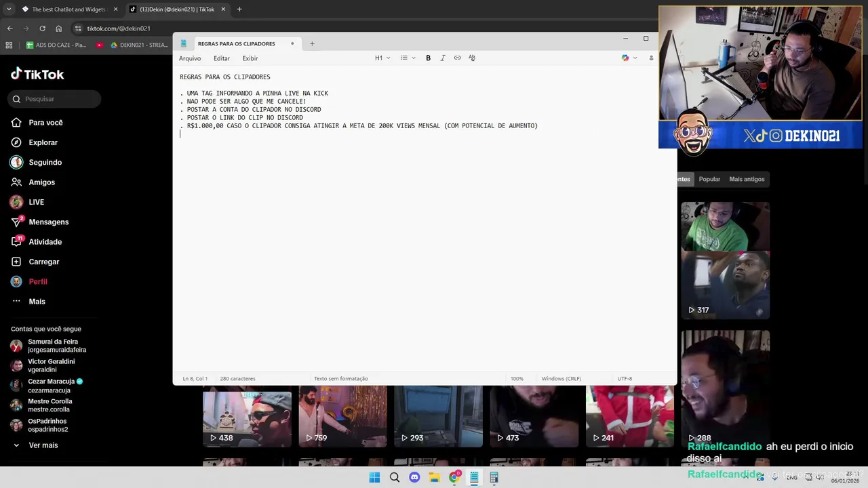This screenshot has height=488, width=868.
Task: Open OsPadrinhos account
Action: point(39,425)
